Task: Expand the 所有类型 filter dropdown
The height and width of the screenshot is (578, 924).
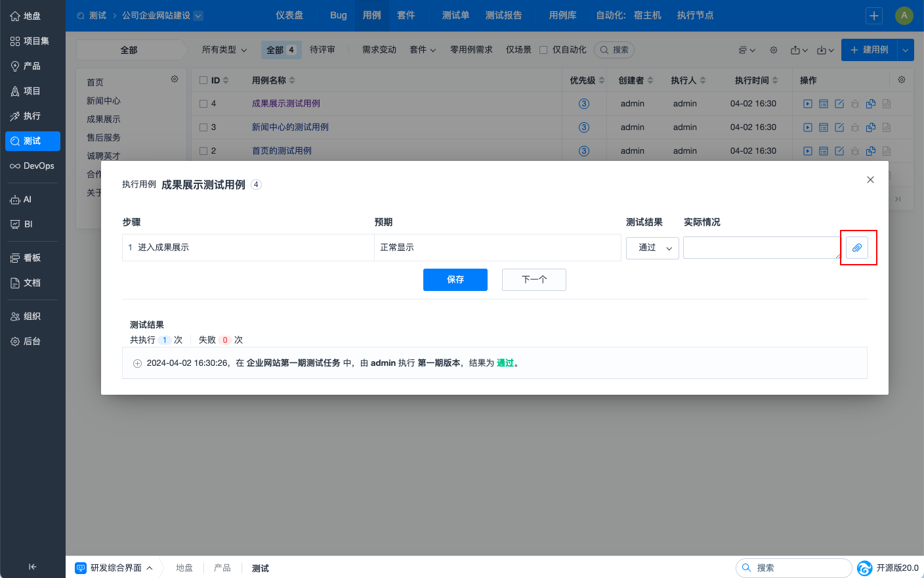Action: (224, 50)
